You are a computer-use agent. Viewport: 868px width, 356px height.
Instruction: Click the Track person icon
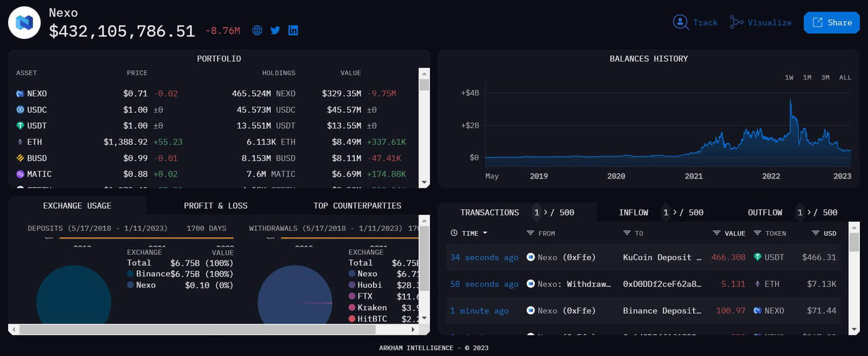tap(681, 22)
